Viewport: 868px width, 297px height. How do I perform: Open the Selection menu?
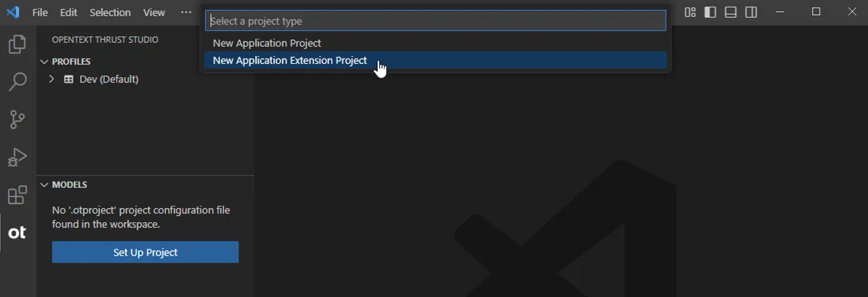110,12
